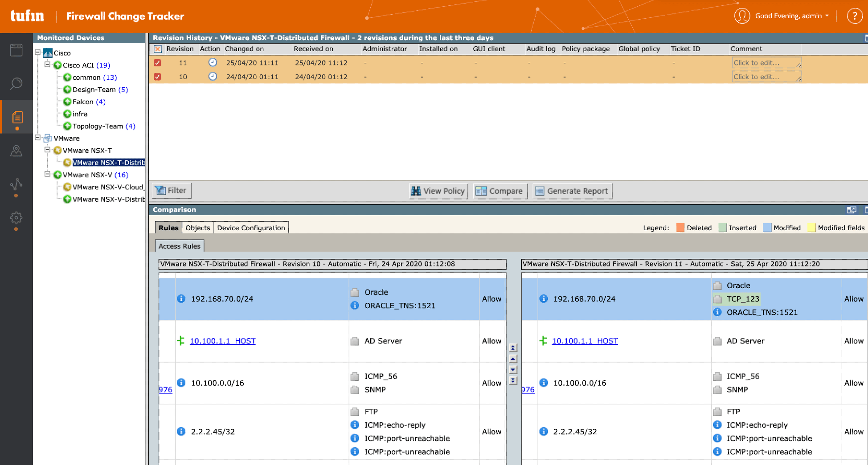Collapse the Cisco ACI tree node
868x465 pixels.
coord(47,65)
